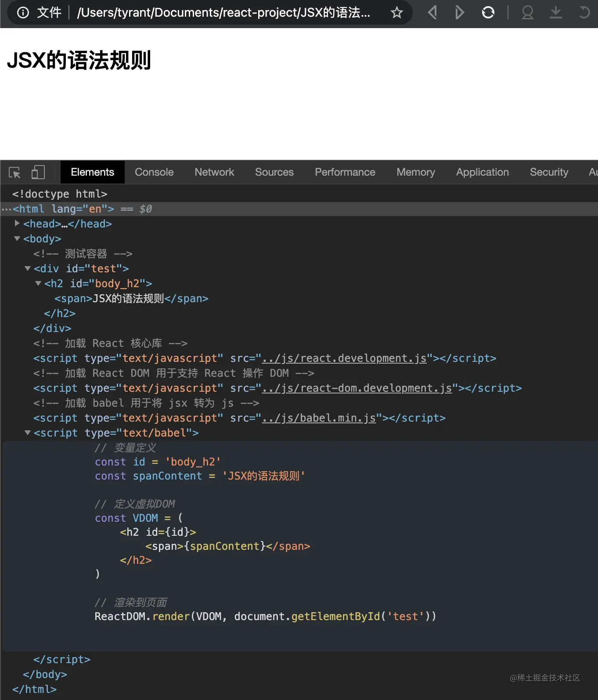This screenshot has height=700, width=598.
Task: Click the code line const VDOM = (
Action: 139,518
